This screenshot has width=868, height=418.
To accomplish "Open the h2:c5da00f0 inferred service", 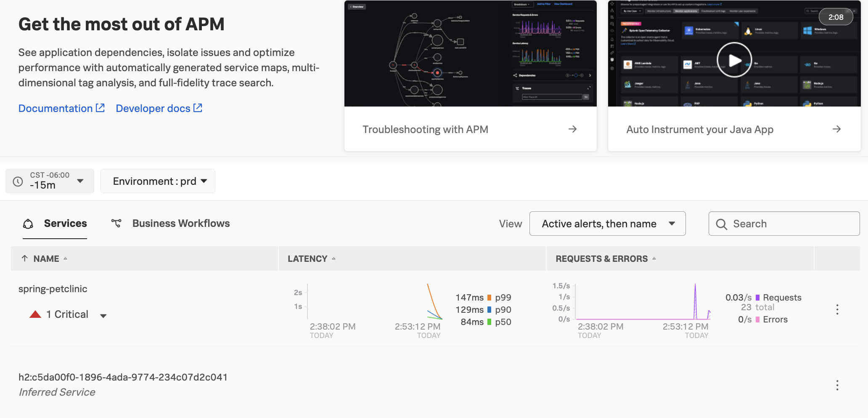I will click(123, 377).
